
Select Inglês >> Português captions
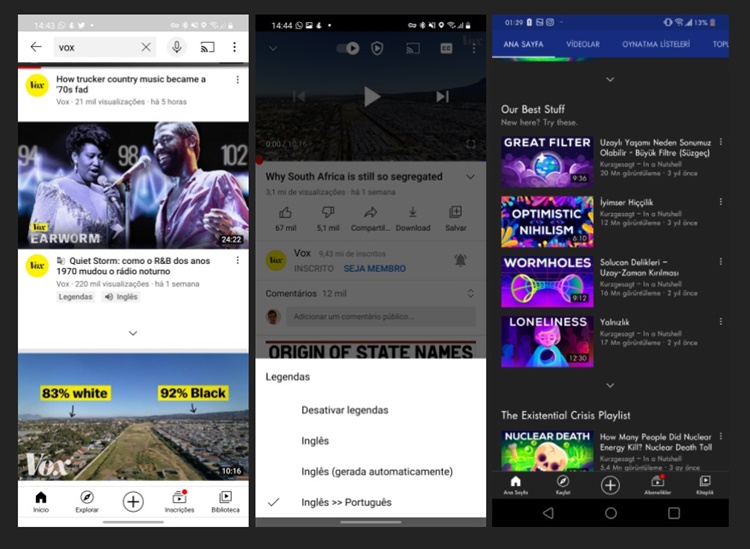coord(346,502)
